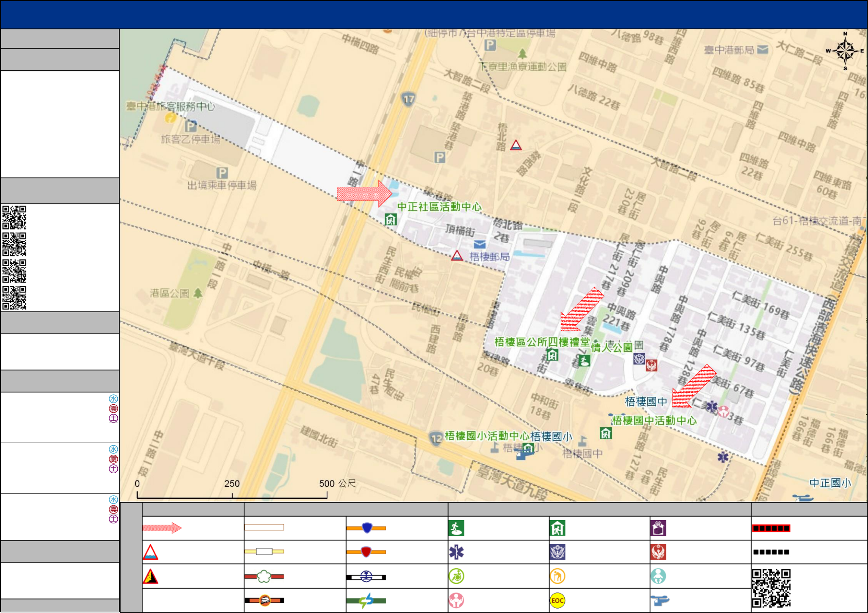Click the 中正社區活動中心 label
This screenshot has width=868, height=613.
tap(439, 207)
